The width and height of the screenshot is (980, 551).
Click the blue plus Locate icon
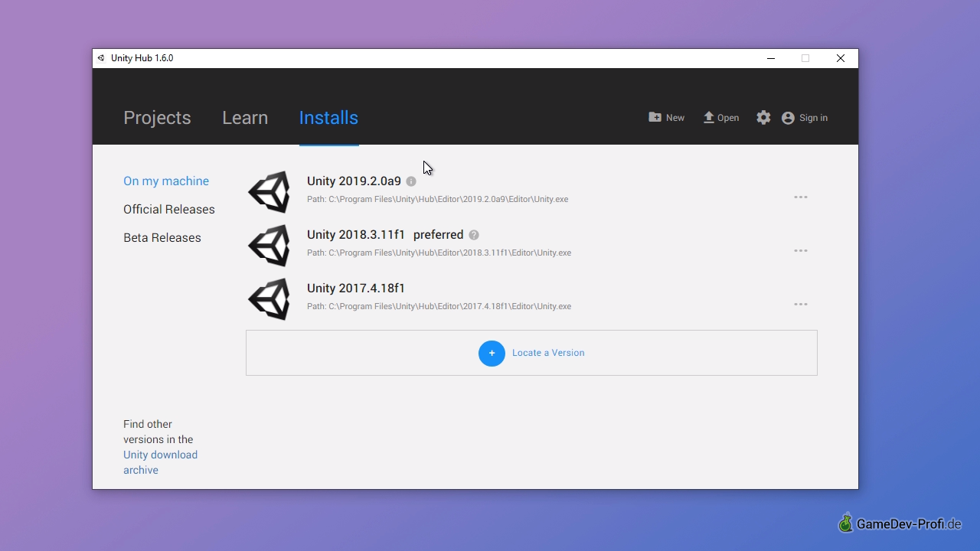point(492,354)
